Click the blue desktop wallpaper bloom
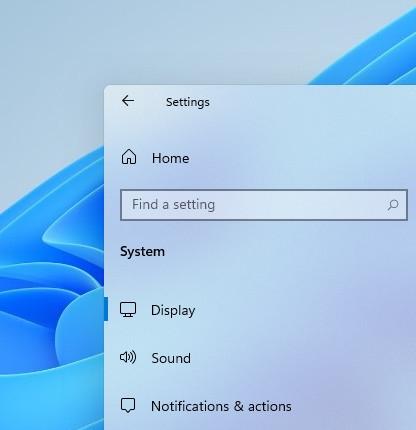This screenshot has width=416, height=430. [x=50, y=283]
